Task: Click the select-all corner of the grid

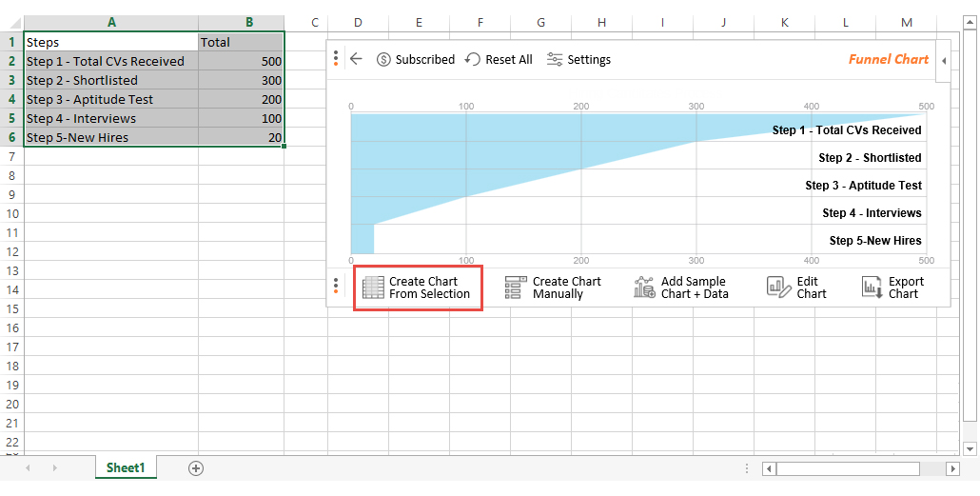Action: pyautogui.click(x=11, y=23)
